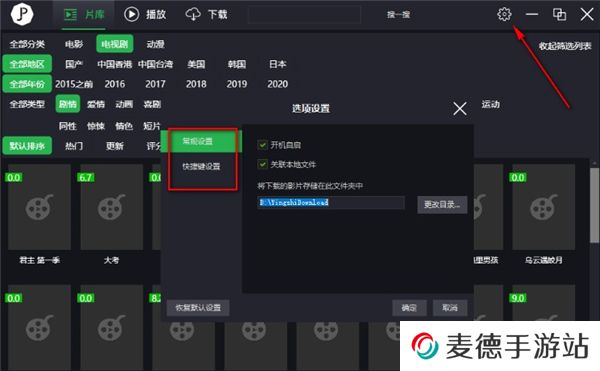Click the app logo icon
This screenshot has width=600, height=371.
pos(22,14)
